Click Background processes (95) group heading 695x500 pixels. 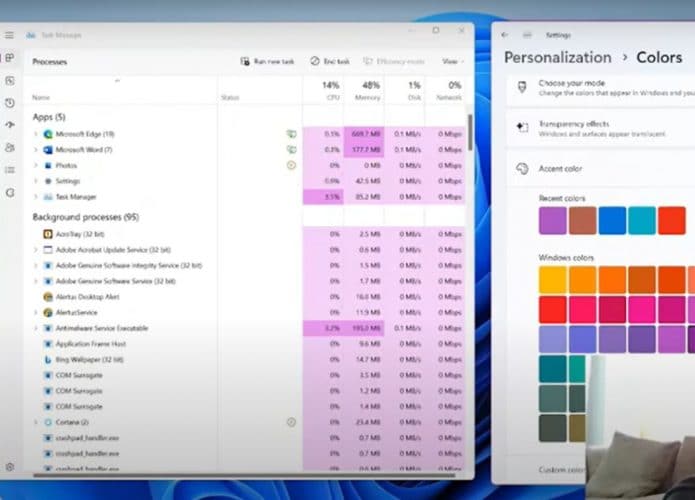point(86,217)
